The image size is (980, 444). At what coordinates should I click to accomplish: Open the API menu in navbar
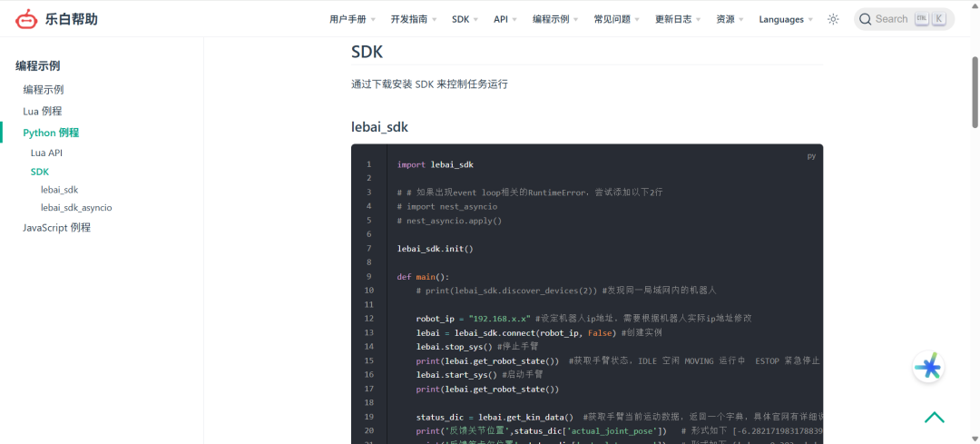tap(505, 19)
